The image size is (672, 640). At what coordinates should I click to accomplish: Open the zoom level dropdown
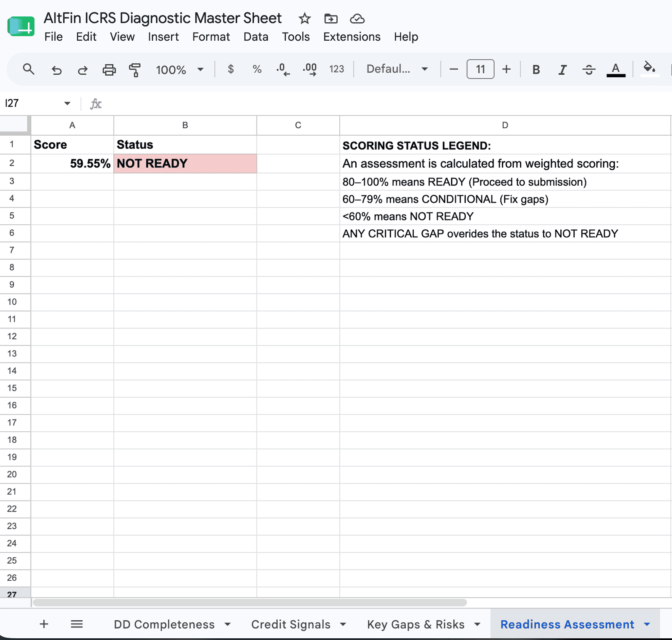pos(180,69)
